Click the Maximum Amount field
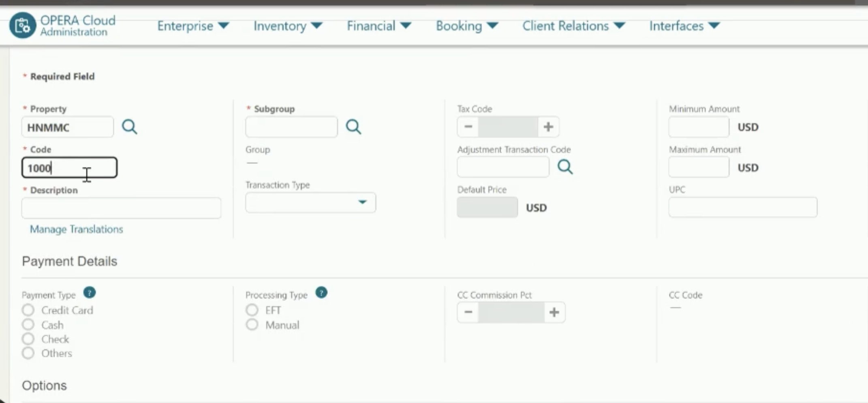 [x=699, y=167]
